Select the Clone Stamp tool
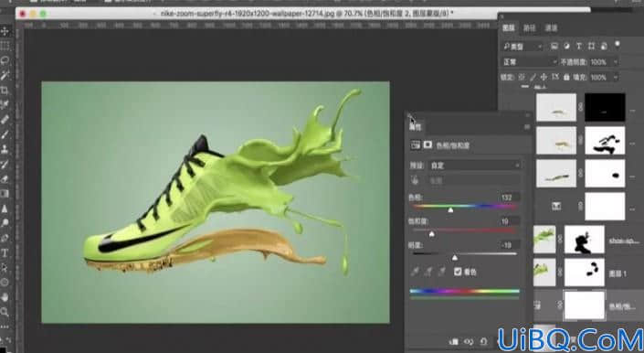 point(5,149)
